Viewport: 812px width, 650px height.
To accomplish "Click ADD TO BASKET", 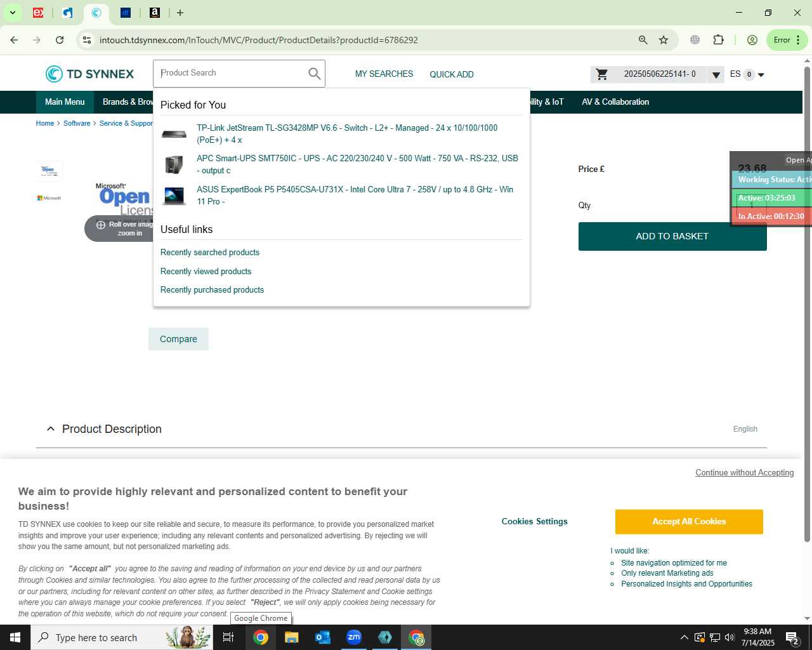I will 672,236.
